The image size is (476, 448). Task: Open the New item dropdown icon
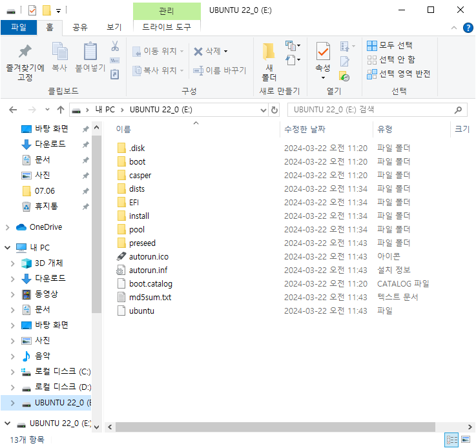[293, 46]
